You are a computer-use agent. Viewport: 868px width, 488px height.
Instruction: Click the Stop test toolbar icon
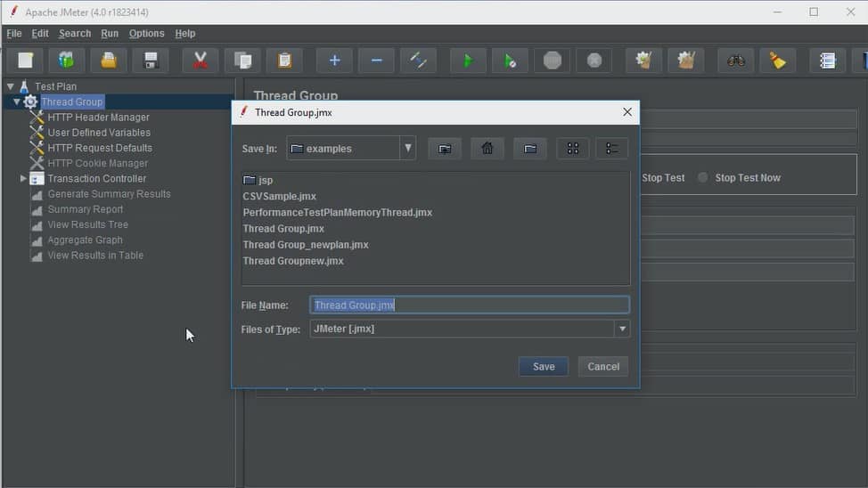[x=552, y=61]
